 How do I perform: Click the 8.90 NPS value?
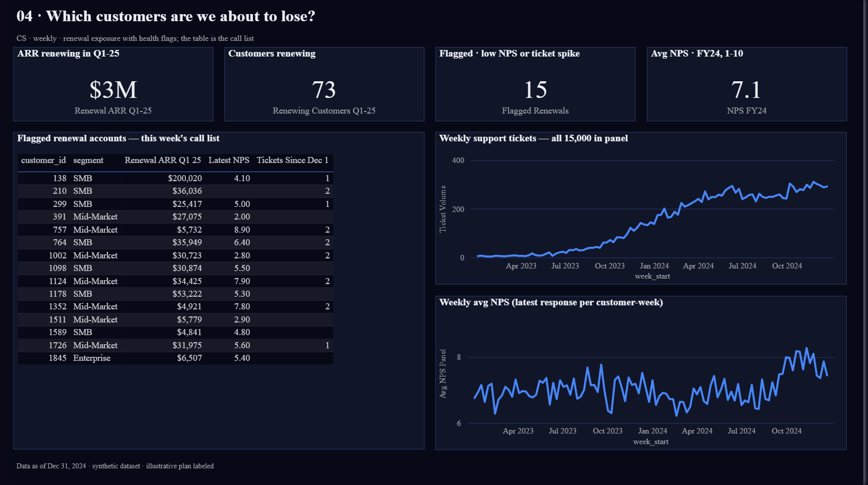(x=242, y=230)
